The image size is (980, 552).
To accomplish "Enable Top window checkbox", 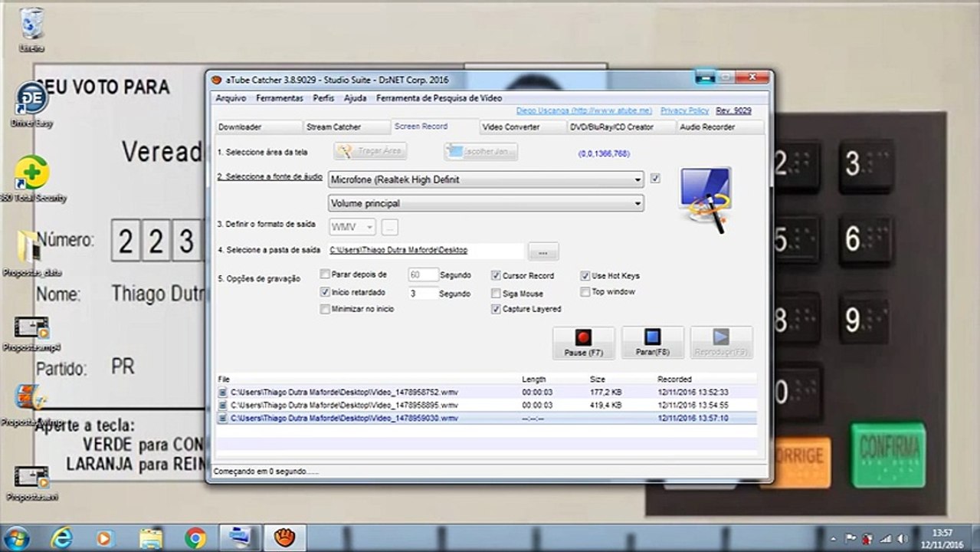I will point(585,291).
